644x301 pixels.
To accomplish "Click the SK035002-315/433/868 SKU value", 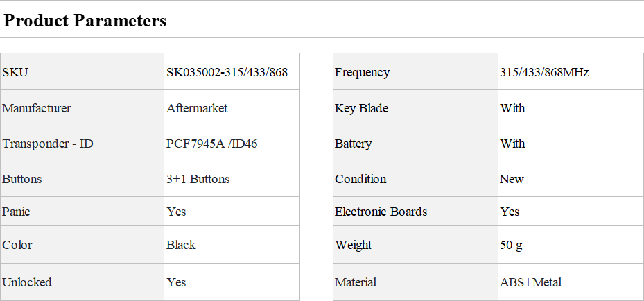I will click(x=227, y=72).
